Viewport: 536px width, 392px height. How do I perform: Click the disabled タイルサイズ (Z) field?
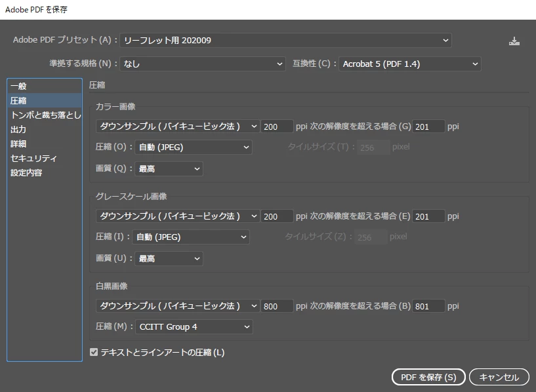[x=371, y=237]
